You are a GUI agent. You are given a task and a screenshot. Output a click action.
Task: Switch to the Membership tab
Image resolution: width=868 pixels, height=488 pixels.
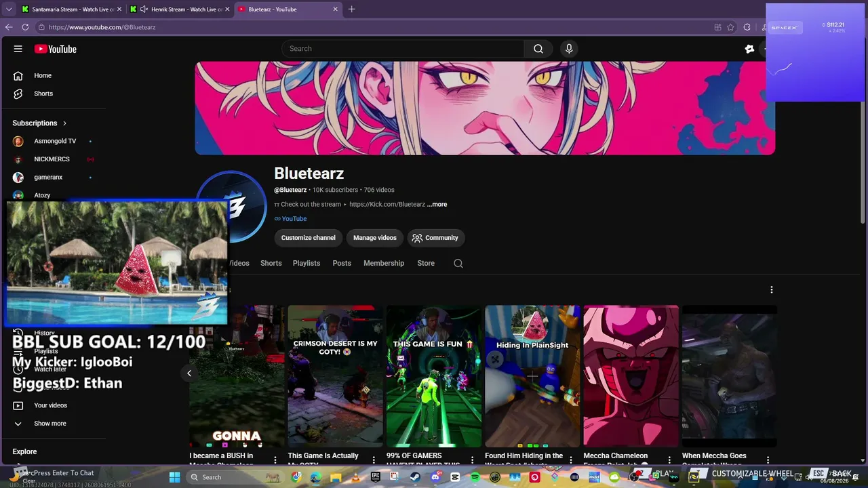click(384, 263)
